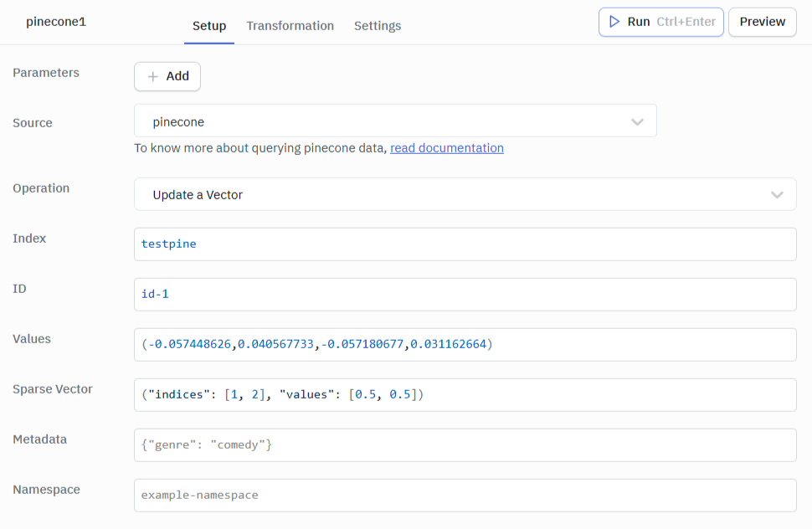Screen dimensions: 812x529
Task: Focus the Namespace input field
Action: [465, 496]
